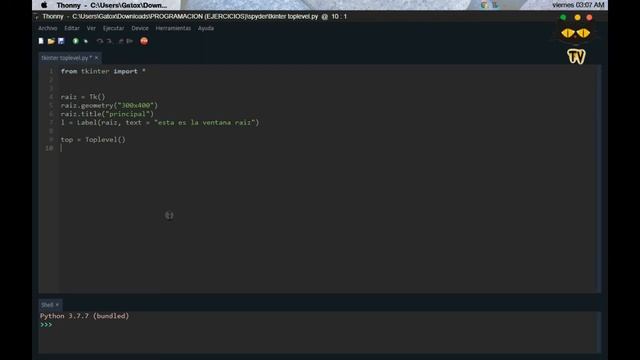Click the Label line with 'esta es la ventana raiz'
Screen dimensions: 640x360
(x=160, y=122)
